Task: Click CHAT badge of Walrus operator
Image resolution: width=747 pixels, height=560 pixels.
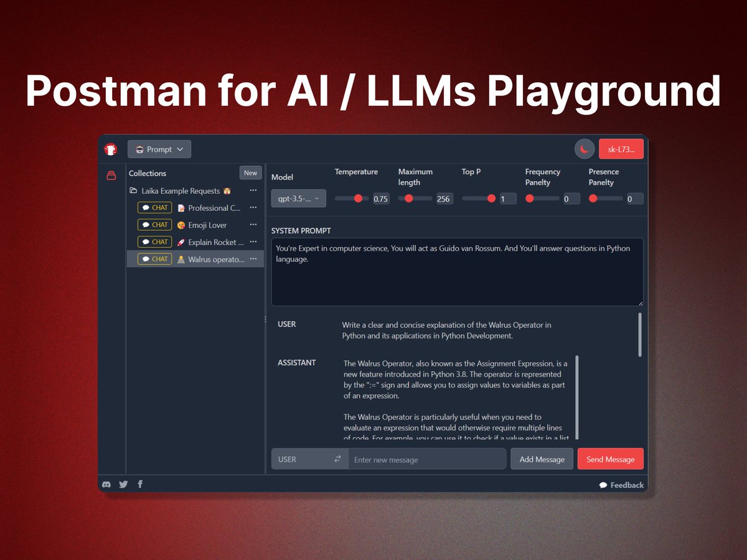Action: pos(154,259)
